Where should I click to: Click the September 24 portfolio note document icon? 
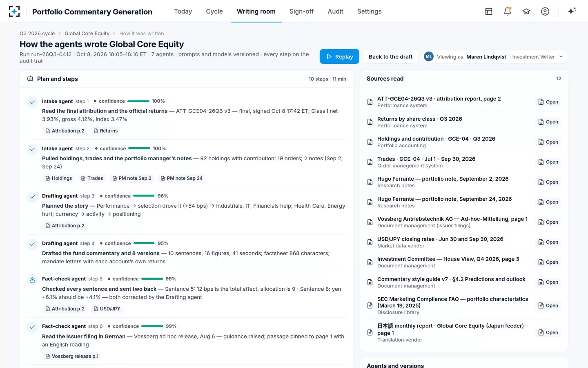(370, 202)
